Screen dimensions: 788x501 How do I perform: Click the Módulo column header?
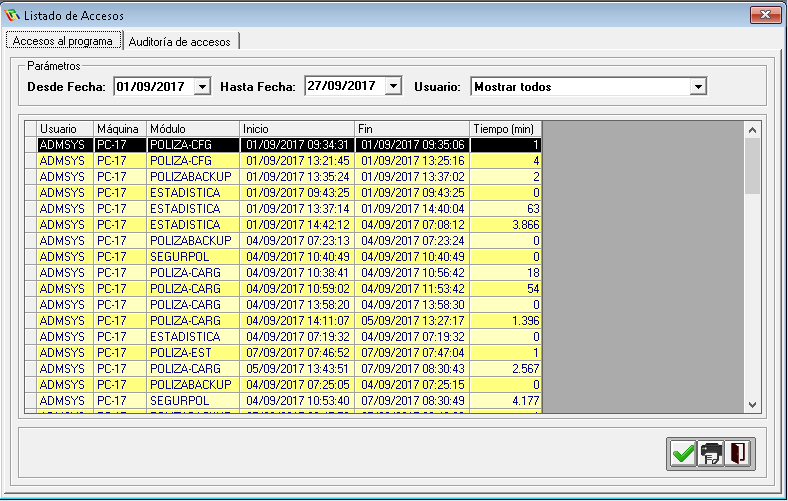(193, 129)
